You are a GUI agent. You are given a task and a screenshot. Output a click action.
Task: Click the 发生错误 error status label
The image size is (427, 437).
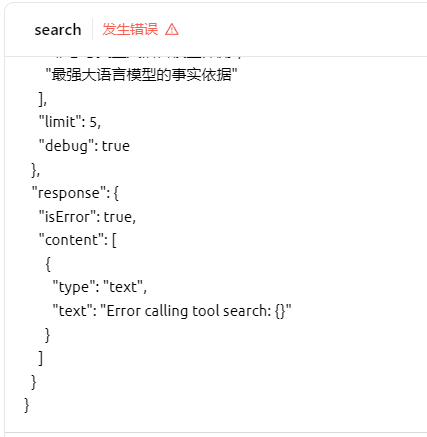[130, 29]
